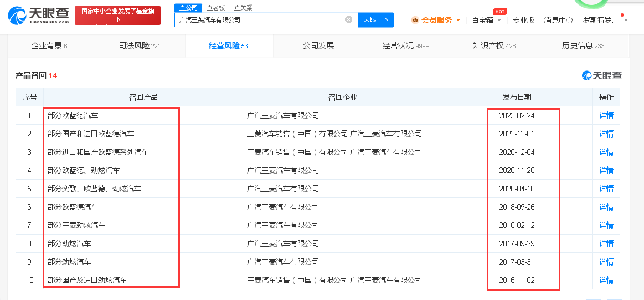644x300 pixels.
Task: Select the 查老板 search tab
Action: coord(215,8)
